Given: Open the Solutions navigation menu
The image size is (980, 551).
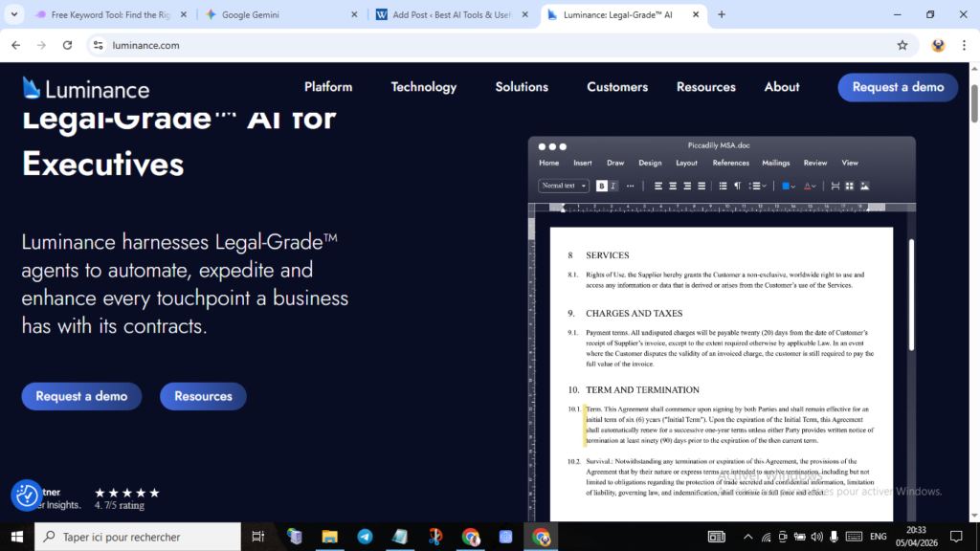Looking at the screenshot, I should tap(522, 87).
